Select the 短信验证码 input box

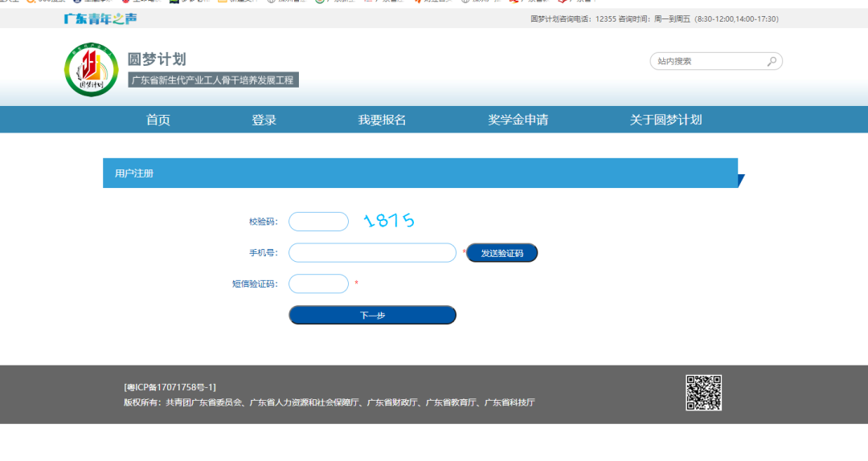(x=318, y=284)
